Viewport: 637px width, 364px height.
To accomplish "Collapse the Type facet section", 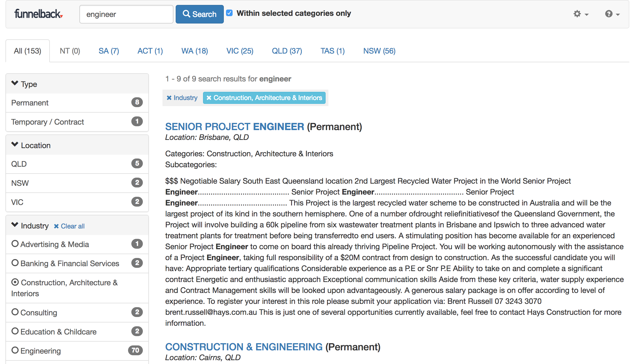I will tap(15, 83).
